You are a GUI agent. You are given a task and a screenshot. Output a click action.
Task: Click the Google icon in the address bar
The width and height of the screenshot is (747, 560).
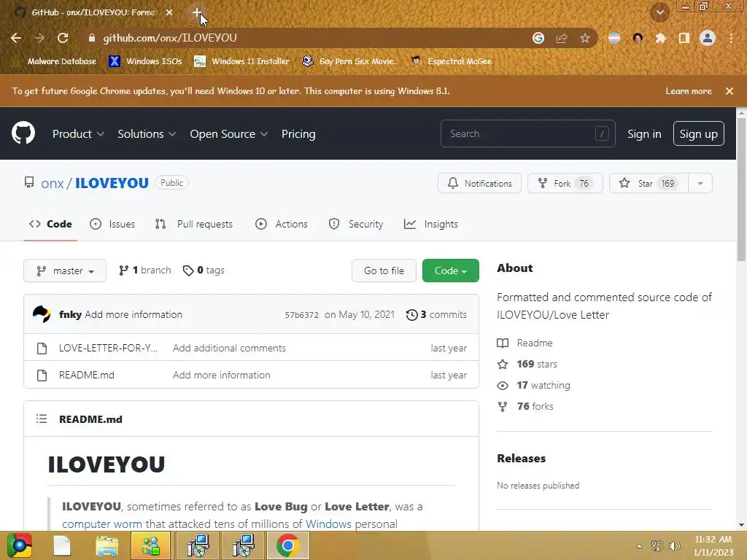[x=538, y=38]
